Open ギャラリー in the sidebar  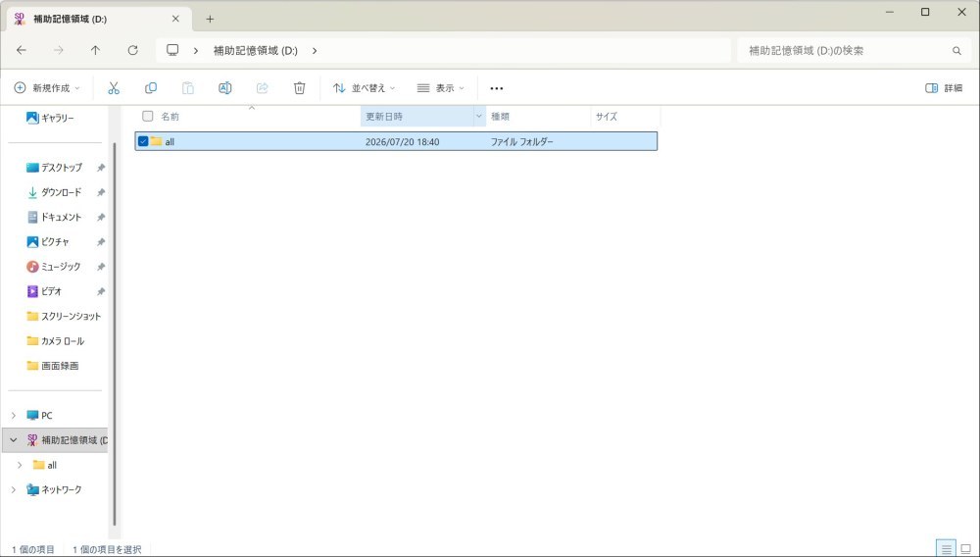pyautogui.click(x=50, y=118)
